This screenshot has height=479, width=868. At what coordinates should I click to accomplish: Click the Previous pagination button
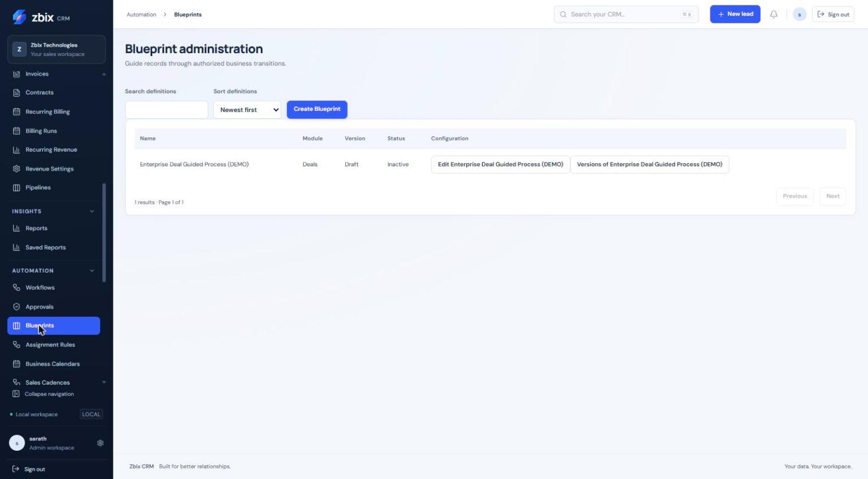795,196
